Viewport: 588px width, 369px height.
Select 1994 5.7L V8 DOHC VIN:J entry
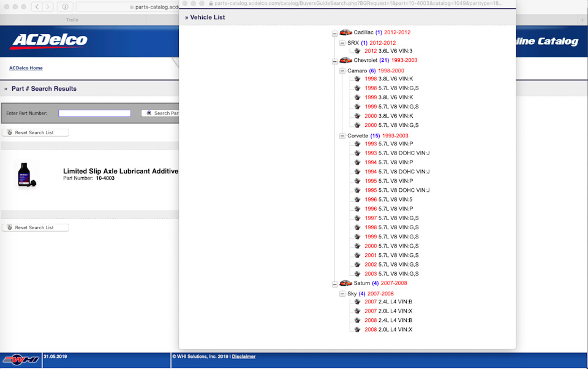pos(397,172)
